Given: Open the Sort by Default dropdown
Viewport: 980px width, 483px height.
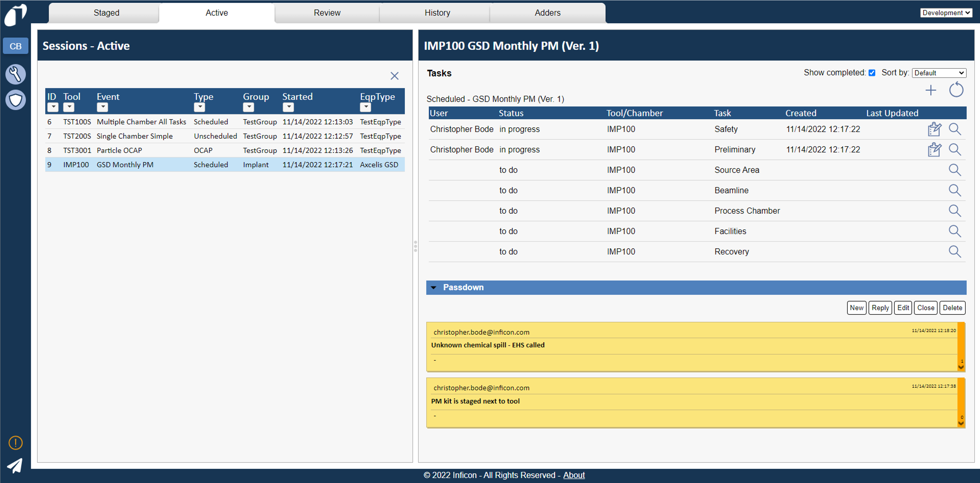Looking at the screenshot, I should [x=939, y=73].
